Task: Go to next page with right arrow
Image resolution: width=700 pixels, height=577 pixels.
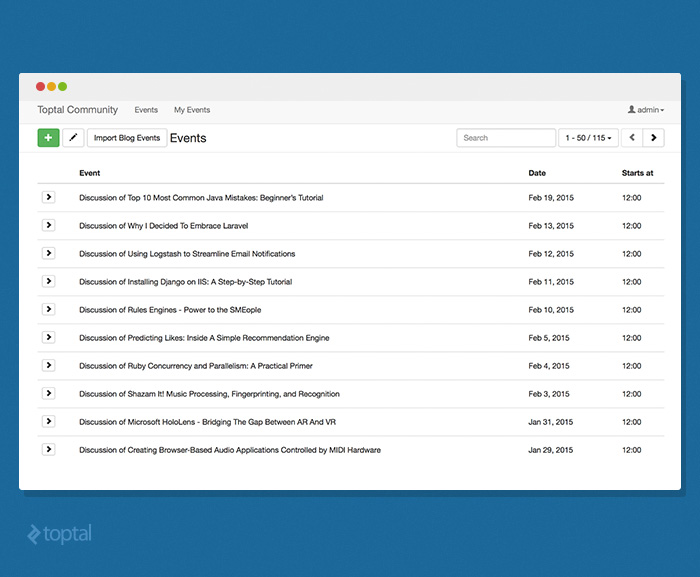Action: tap(654, 138)
